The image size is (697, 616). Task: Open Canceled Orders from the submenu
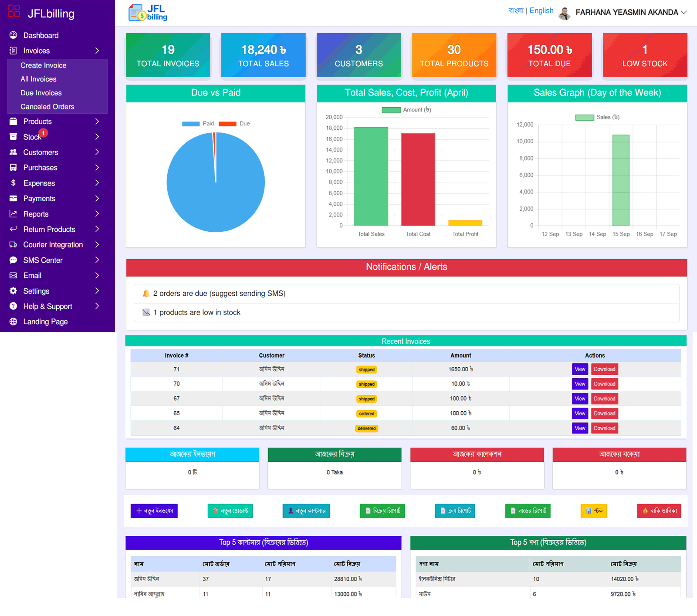(x=47, y=107)
